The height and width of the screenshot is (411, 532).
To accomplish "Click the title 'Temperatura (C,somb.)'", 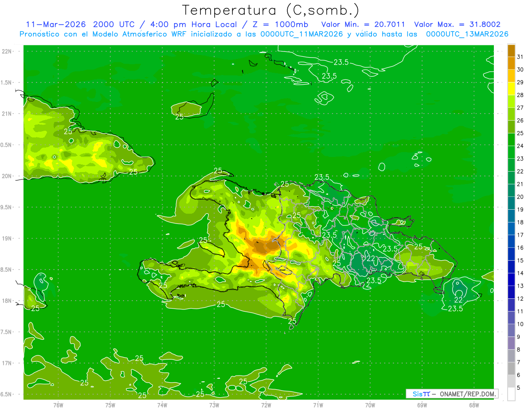I will click(271, 11).
